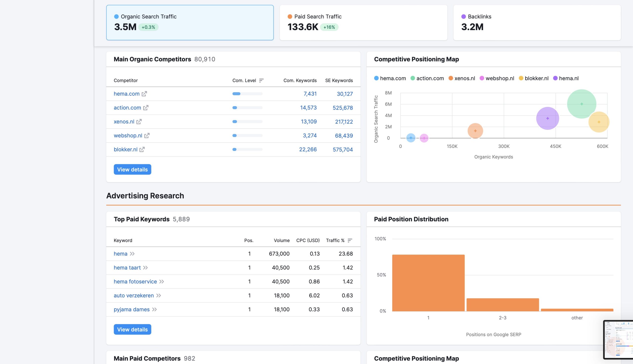This screenshot has width=633, height=364.
Task: Toggle xenos.nl in positioning map legend
Action: (x=462, y=78)
